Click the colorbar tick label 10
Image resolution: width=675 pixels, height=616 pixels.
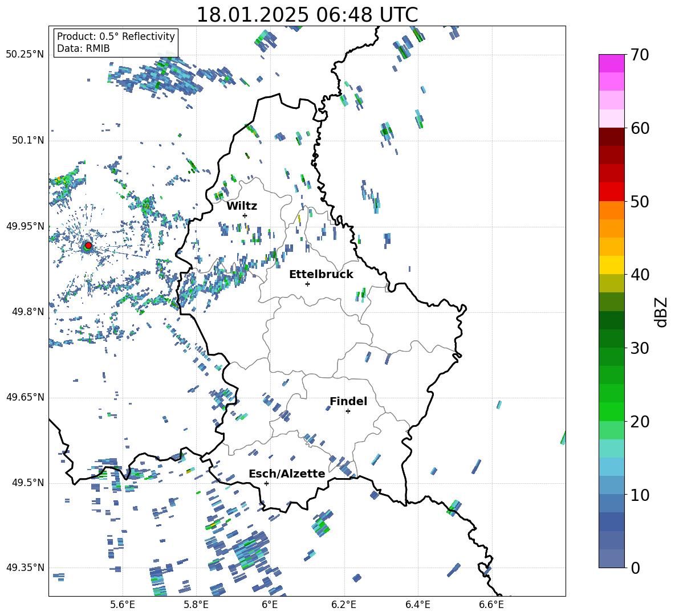tap(640, 495)
